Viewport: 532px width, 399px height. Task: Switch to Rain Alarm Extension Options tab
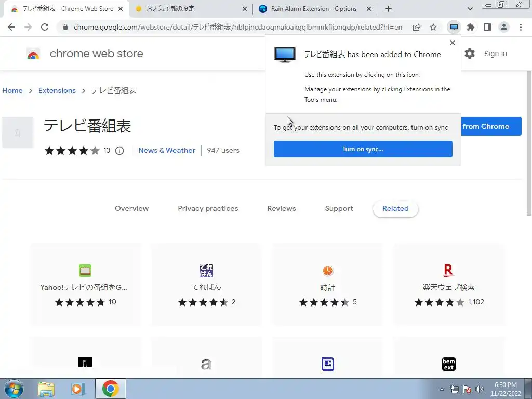[314, 9]
